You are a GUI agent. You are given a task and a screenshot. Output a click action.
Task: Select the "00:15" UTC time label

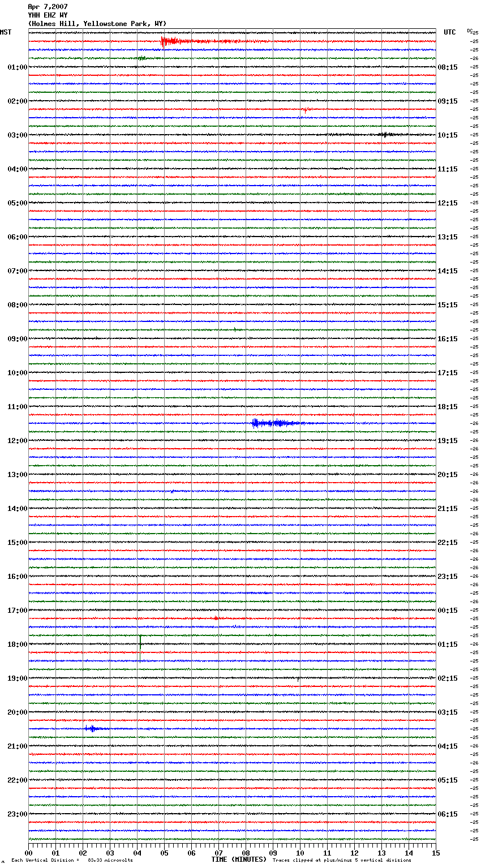click(448, 611)
